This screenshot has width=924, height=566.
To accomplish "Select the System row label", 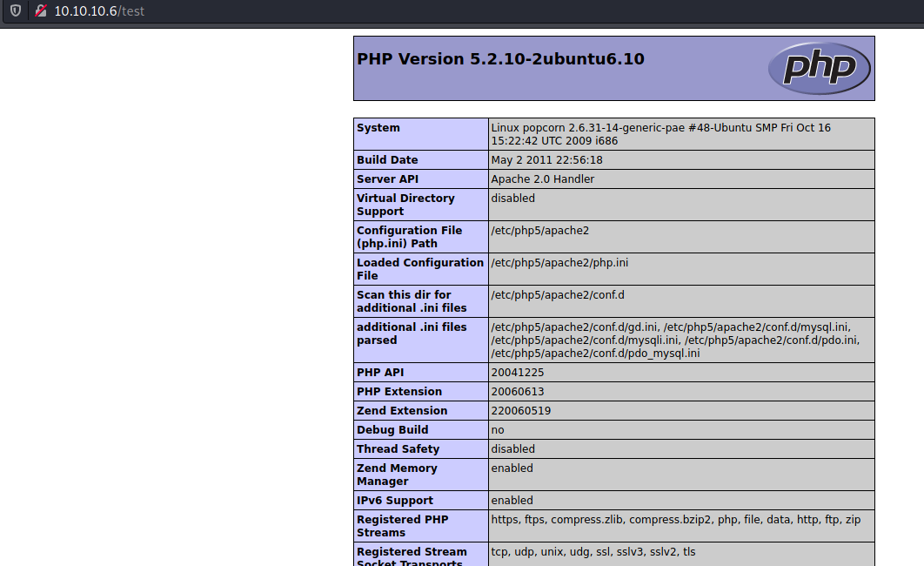I will point(378,128).
